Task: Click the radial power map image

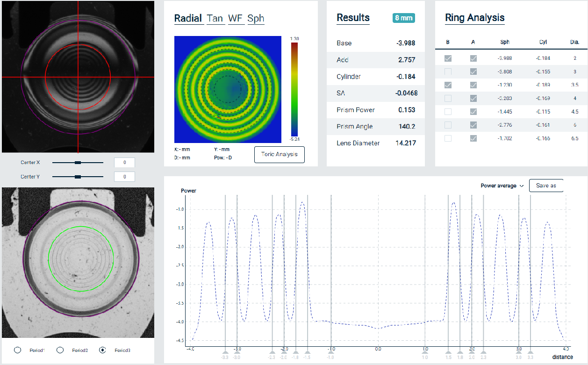Action: (227, 90)
